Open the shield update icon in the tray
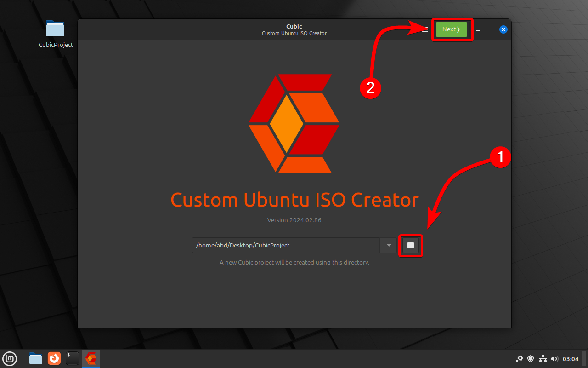The width and height of the screenshot is (588, 368). (x=531, y=359)
